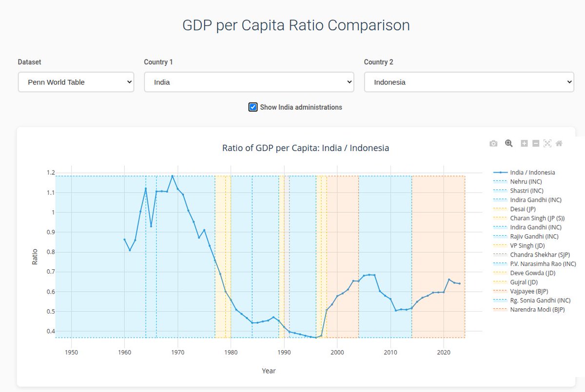The image size is (585, 392).
Task: Hide India / Indonesia trace in legend
Action: 532,172
